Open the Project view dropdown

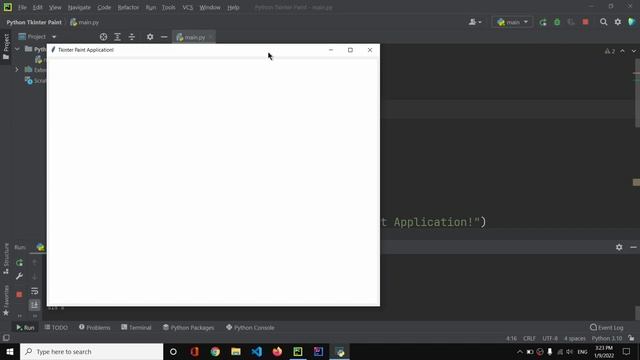click(37, 37)
